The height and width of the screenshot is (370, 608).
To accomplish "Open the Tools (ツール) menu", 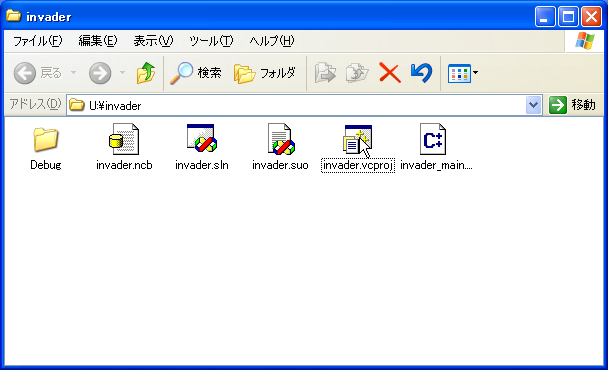I will (x=211, y=41).
